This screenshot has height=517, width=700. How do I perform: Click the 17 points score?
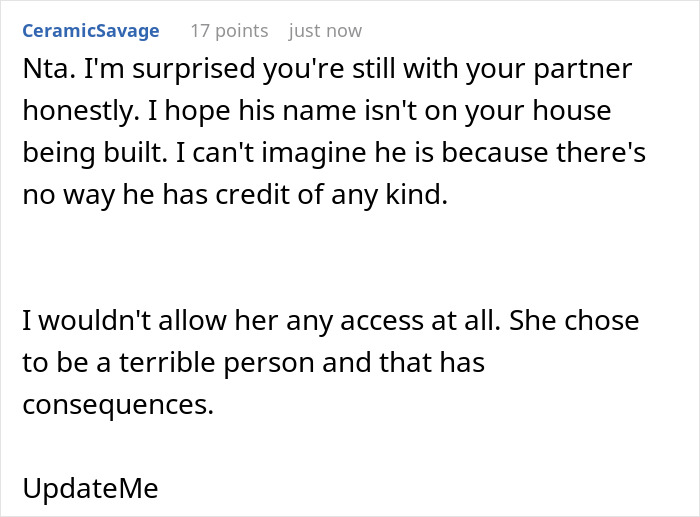[230, 31]
